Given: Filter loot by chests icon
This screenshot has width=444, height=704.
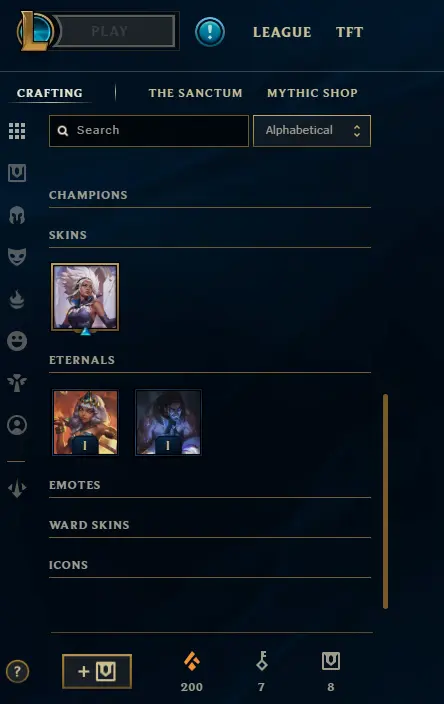Looking at the screenshot, I should click(17, 173).
